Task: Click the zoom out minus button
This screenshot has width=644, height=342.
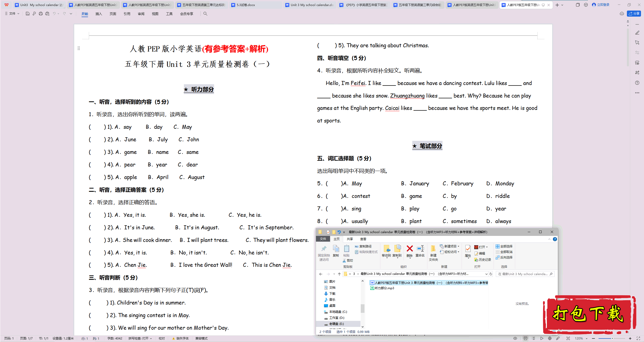Action: tap(593, 338)
